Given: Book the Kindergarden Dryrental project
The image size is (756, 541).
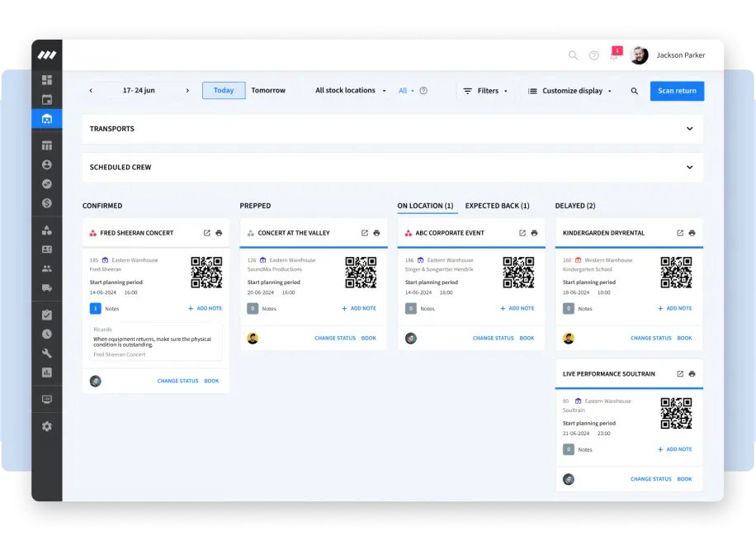Looking at the screenshot, I should coord(684,339).
